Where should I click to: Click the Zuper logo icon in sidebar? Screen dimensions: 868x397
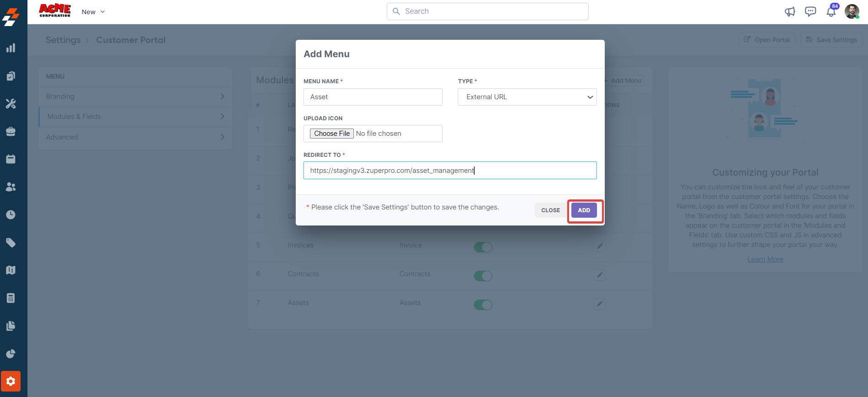tap(11, 17)
